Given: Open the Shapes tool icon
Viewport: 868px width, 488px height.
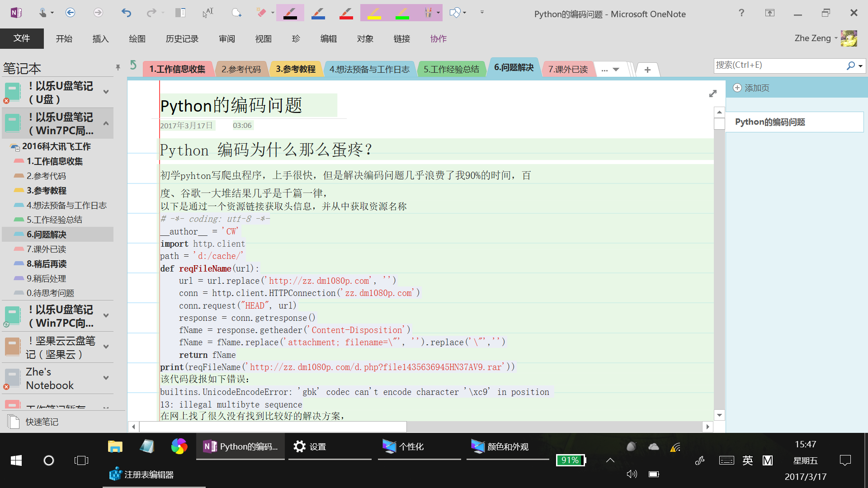Looking at the screenshot, I should coord(455,13).
